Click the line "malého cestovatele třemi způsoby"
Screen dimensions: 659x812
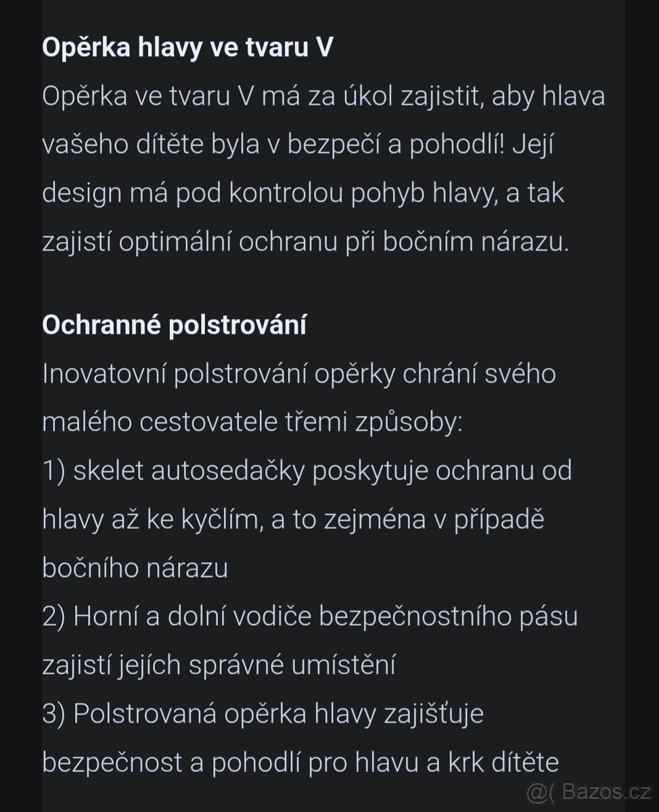point(252,422)
